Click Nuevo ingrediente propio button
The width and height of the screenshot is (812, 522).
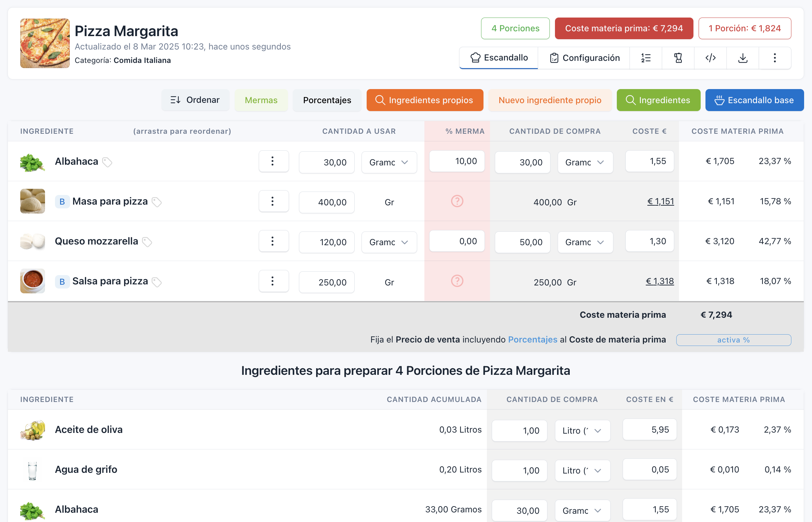tap(550, 100)
